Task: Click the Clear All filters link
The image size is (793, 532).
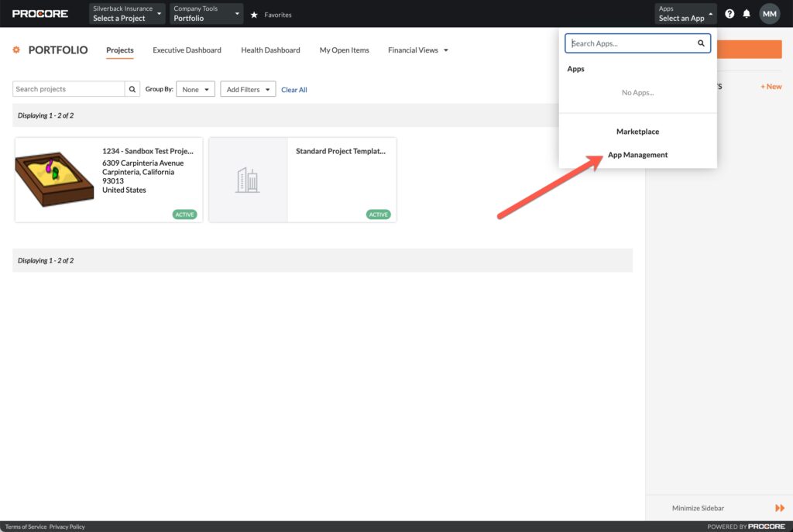Action: pyautogui.click(x=294, y=90)
